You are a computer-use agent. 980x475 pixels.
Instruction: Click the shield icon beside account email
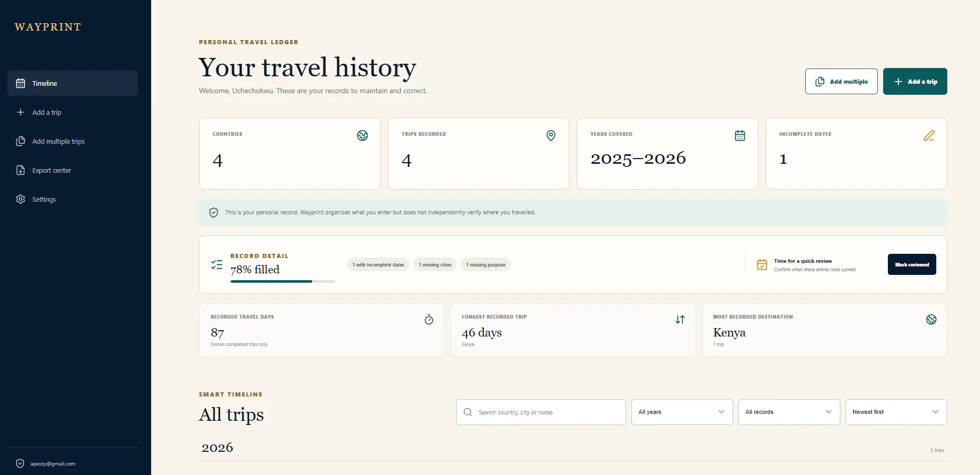coord(20,463)
